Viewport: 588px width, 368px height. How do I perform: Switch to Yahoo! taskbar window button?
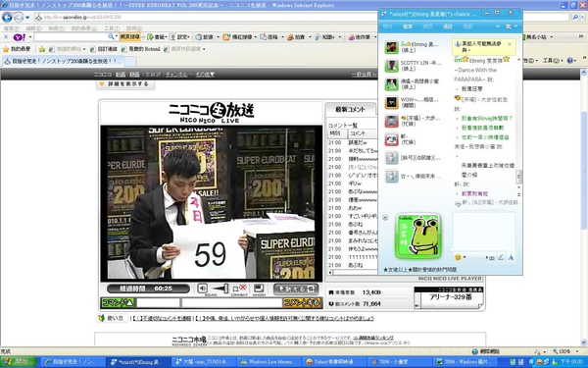click(334, 362)
